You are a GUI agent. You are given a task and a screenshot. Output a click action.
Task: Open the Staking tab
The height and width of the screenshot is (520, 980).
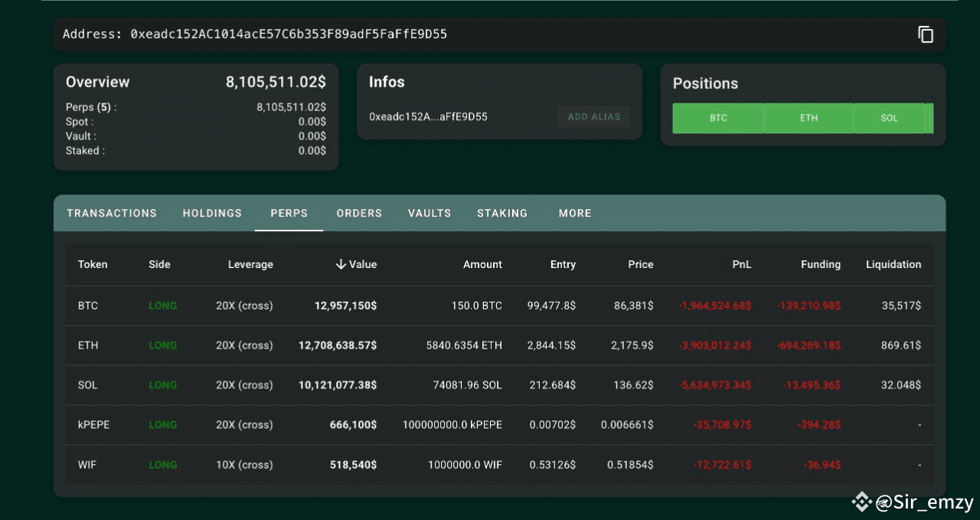coord(502,213)
